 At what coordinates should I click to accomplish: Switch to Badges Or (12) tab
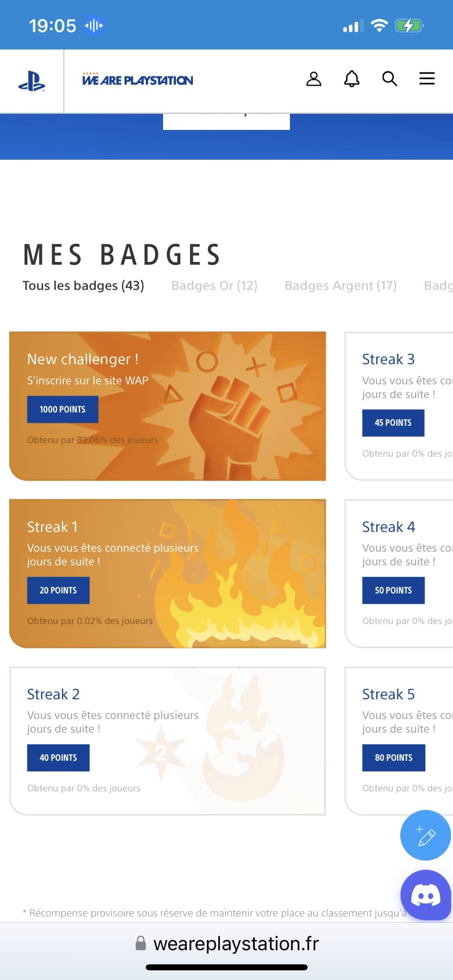(x=214, y=286)
